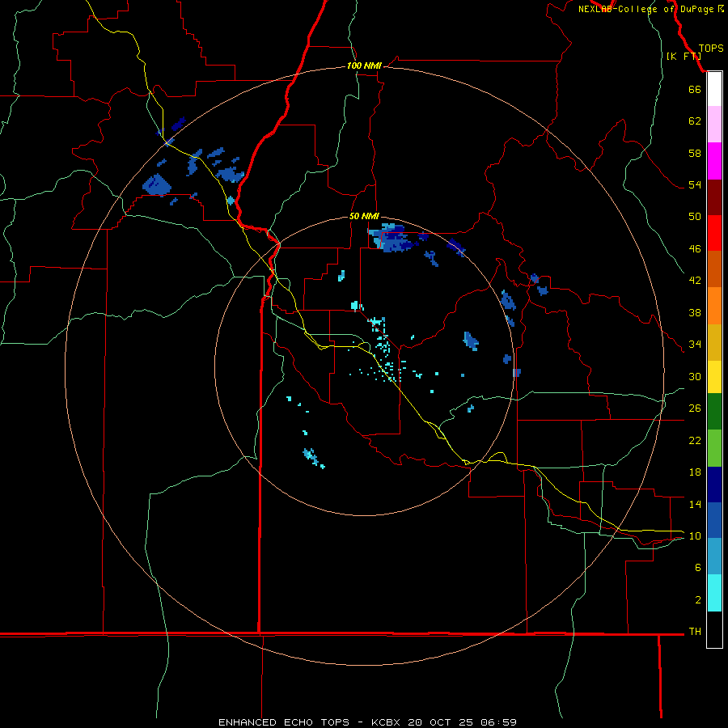The height and width of the screenshot is (728, 728).
Task: Click the '2' legend value
Action: point(698,600)
